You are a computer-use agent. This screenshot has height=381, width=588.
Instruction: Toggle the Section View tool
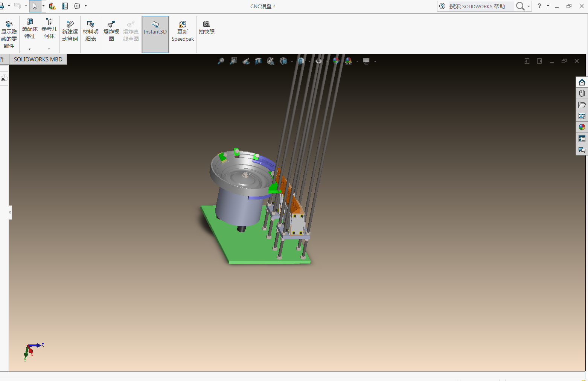[x=258, y=61]
